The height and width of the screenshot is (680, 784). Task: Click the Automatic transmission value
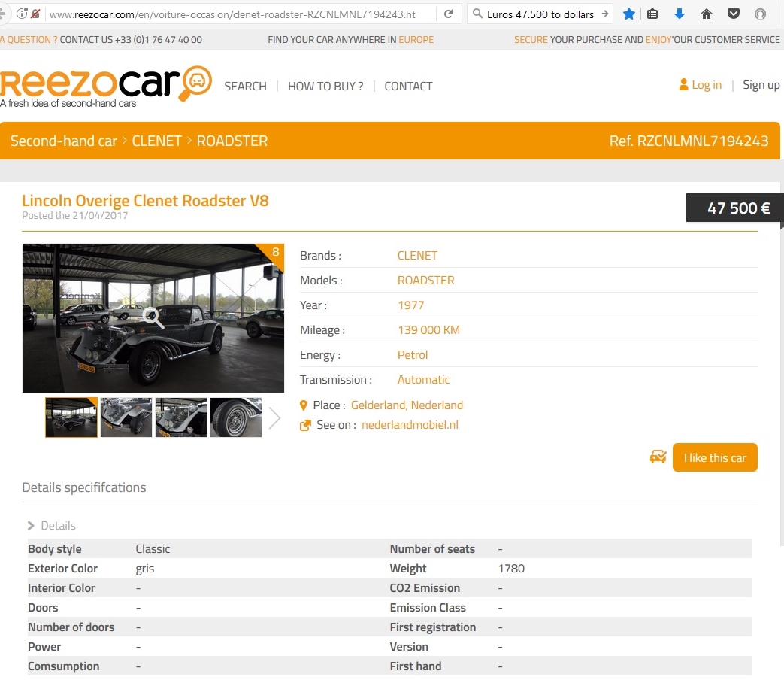coord(423,380)
